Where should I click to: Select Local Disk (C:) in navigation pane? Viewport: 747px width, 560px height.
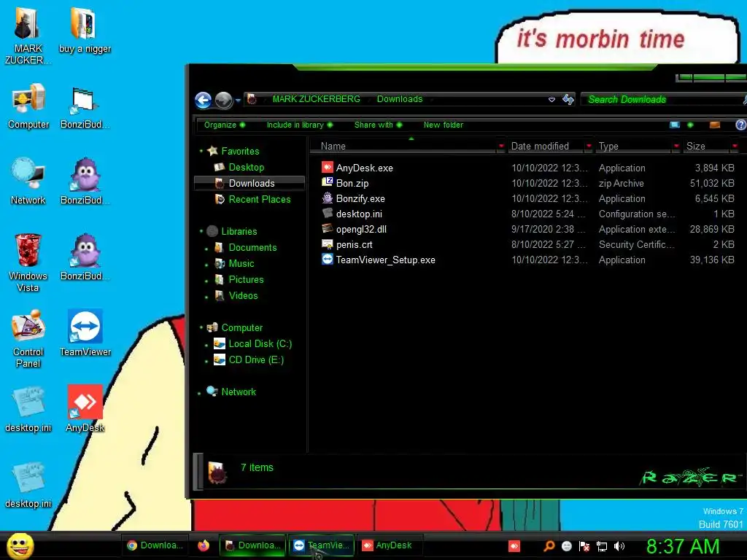coord(260,344)
